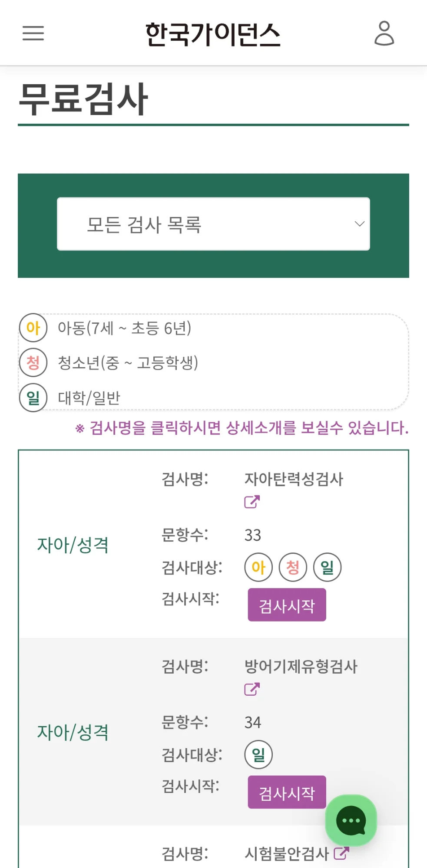Screen dimensions: 427x868
Task: Click external link icon beside 시험불안검사
Action: pos(341,853)
